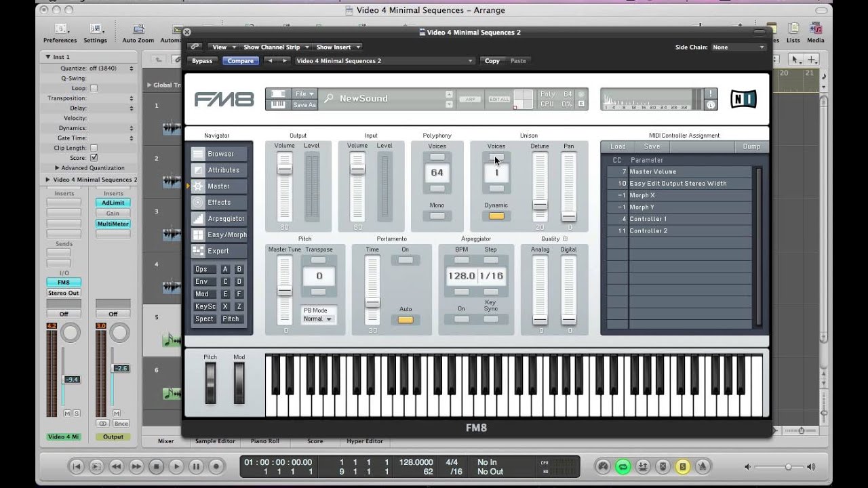Image resolution: width=868 pixels, height=488 pixels.
Task: Click the Stop transport button
Action: point(156,466)
